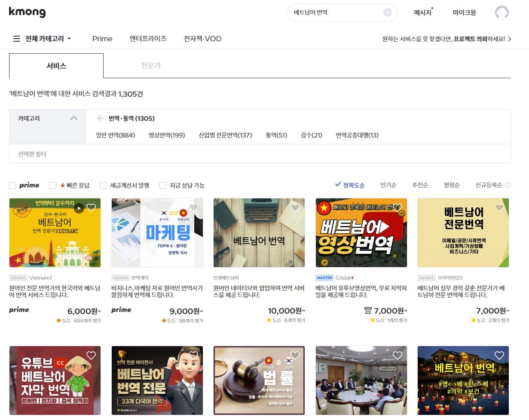Check the 빠른 응답 filter

(x=53, y=186)
